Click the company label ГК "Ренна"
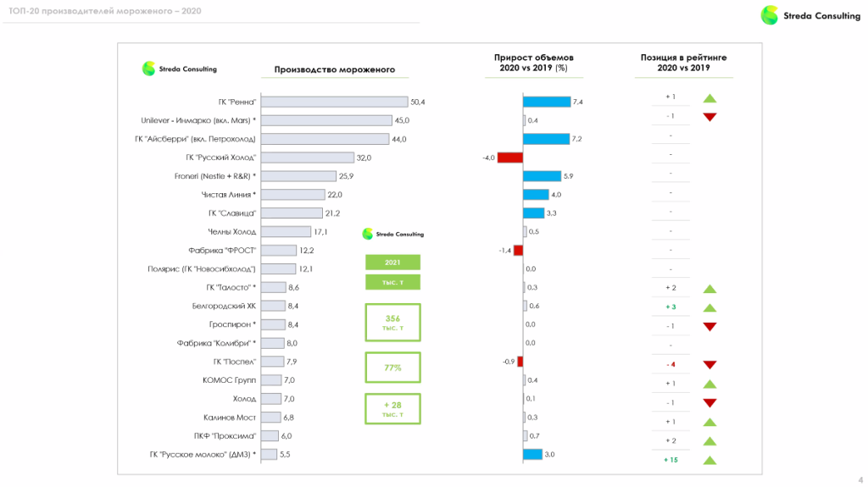 (x=237, y=102)
